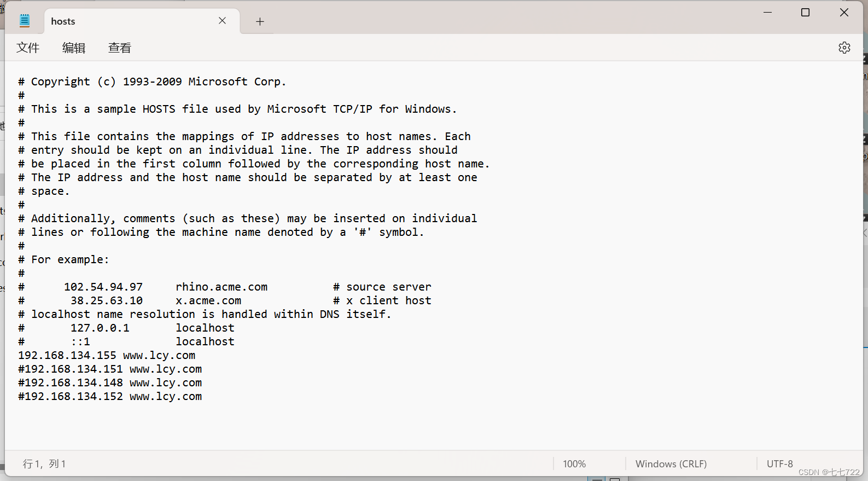Click the '# x client host' comment
The height and width of the screenshot is (481, 868).
point(382,300)
